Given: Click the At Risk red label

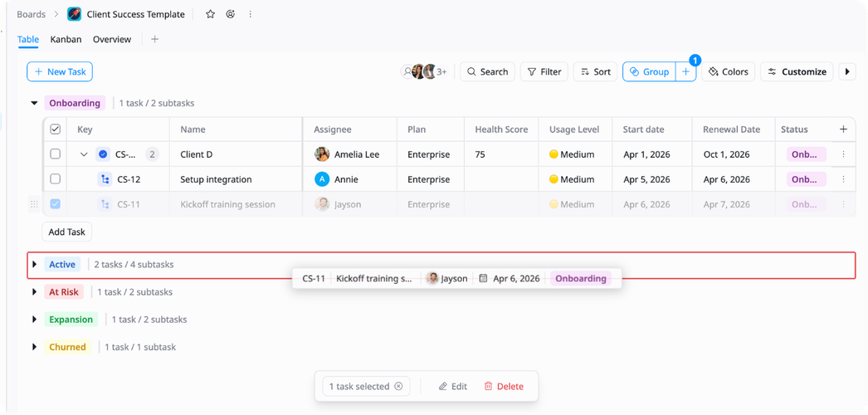Looking at the screenshot, I should (x=64, y=291).
